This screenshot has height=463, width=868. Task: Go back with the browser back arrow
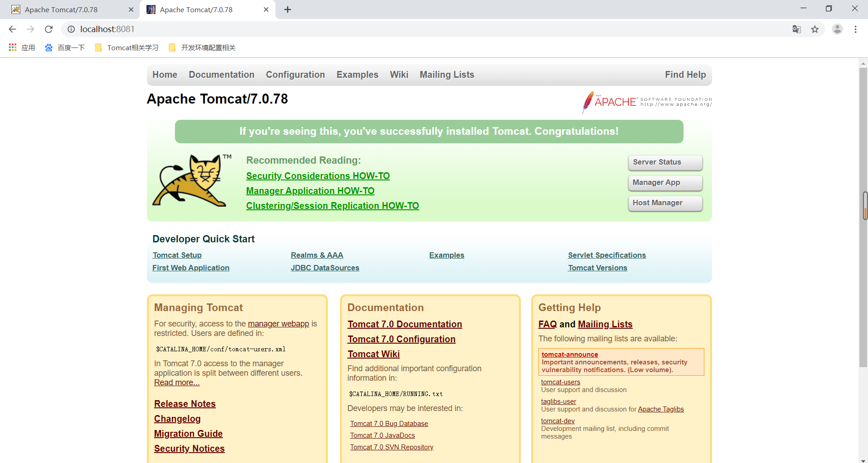click(x=12, y=29)
